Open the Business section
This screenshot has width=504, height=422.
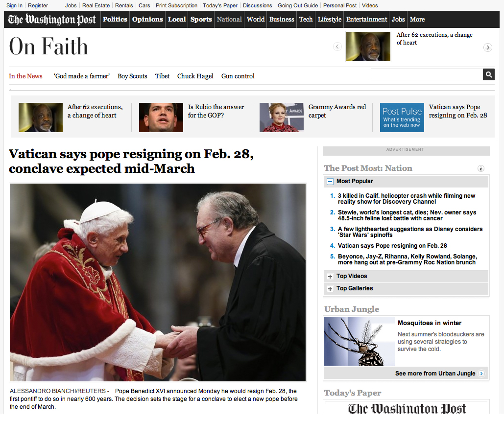(282, 19)
